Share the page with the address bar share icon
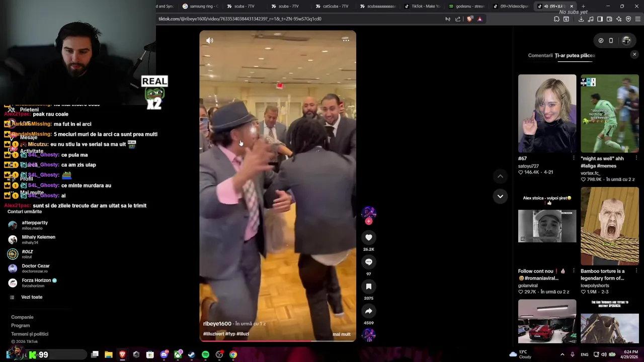Image resolution: width=644 pixels, height=362 pixels. [458, 19]
